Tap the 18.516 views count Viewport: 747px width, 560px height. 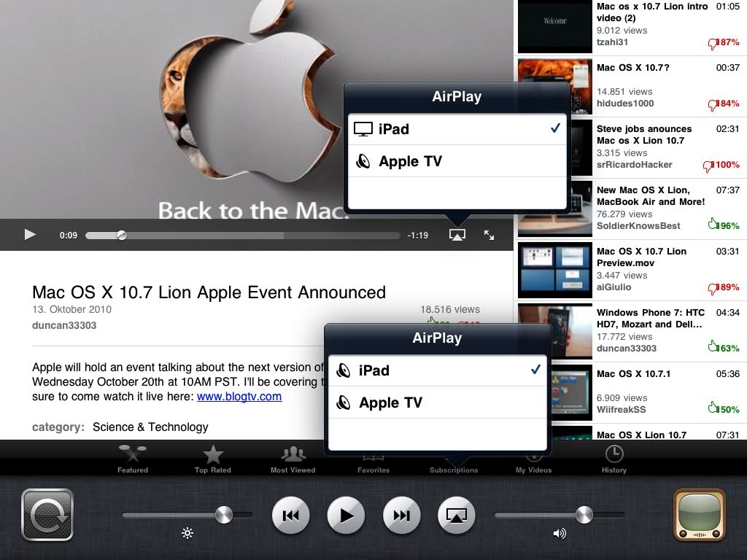tap(449, 309)
